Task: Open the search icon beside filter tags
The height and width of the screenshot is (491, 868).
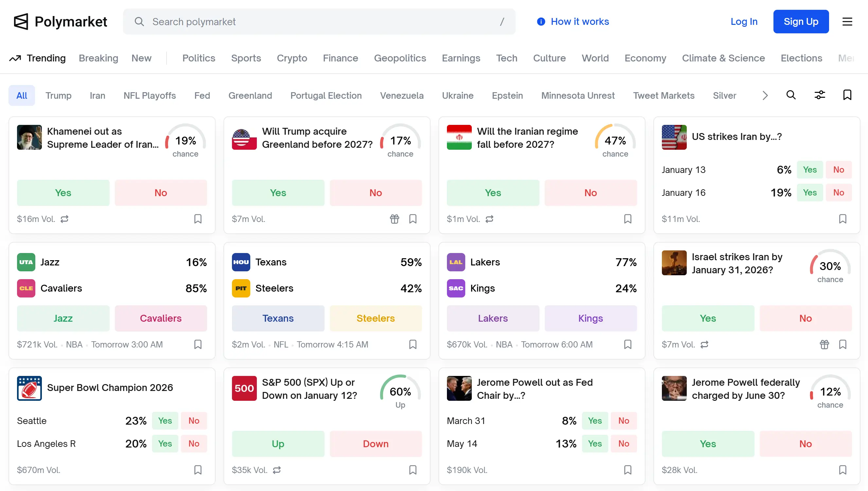Action: [x=791, y=95]
